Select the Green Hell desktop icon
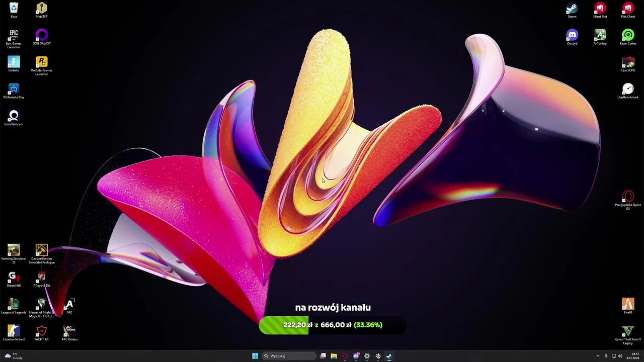Image resolution: width=644 pixels, height=362 pixels. (x=14, y=280)
